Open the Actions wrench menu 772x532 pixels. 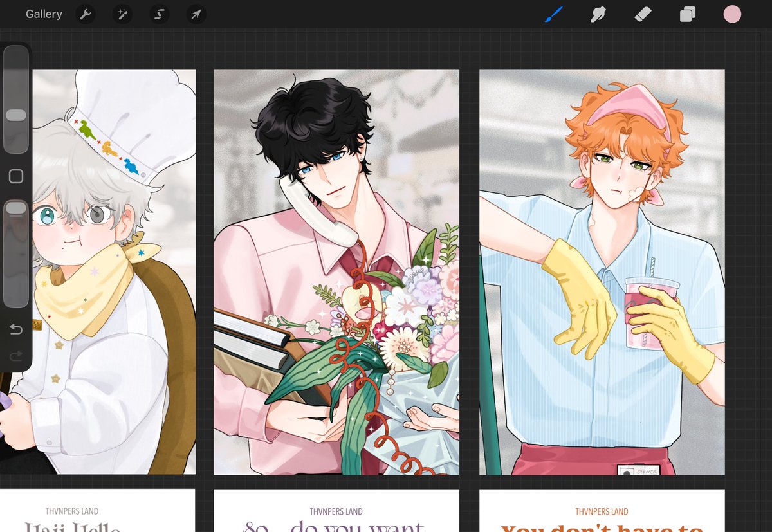pyautogui.click(x=86, y=14)
